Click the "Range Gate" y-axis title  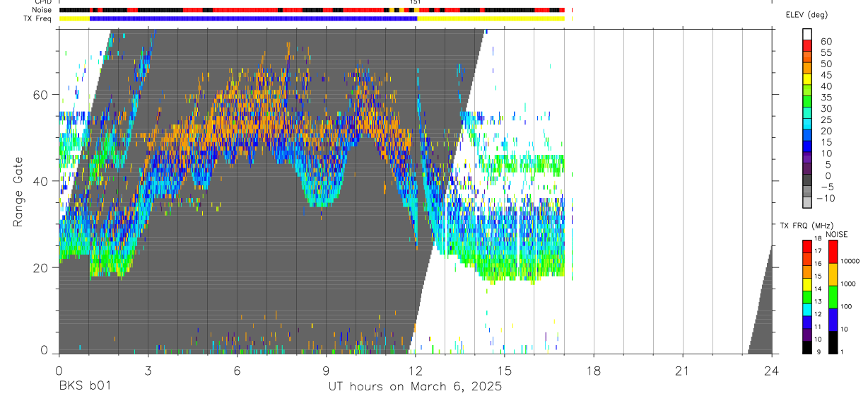pyautogui.click(x=18, y=192)
